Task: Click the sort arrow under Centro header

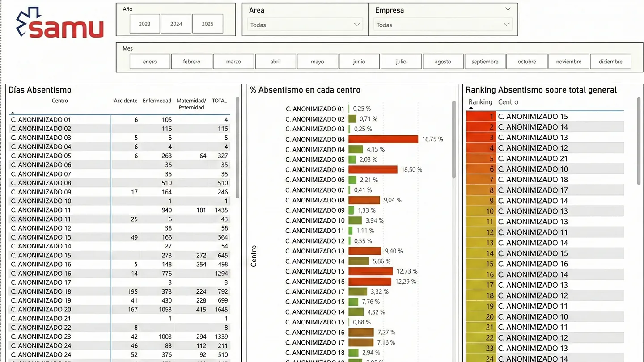Action: pos(13,113)
